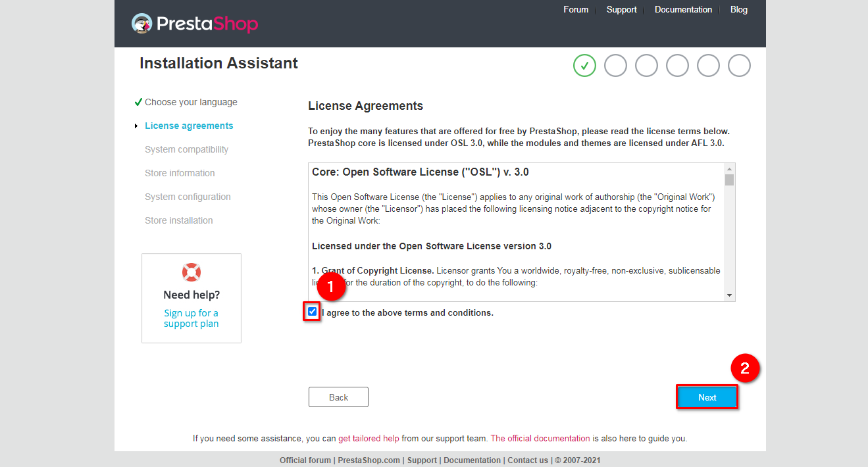Click the green completed step circle
Viewport: 868px width, 467px height.
tap(584, 65)
